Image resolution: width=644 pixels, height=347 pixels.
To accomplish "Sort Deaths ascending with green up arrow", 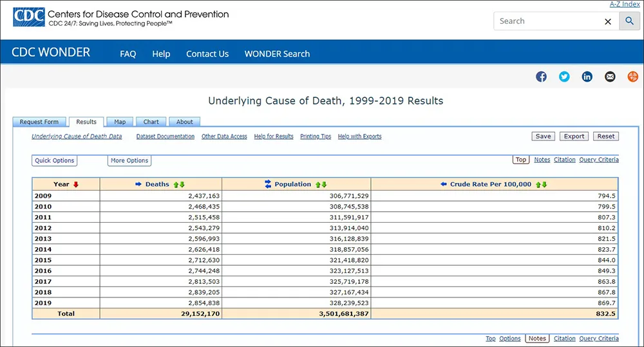I will [176, 185].
